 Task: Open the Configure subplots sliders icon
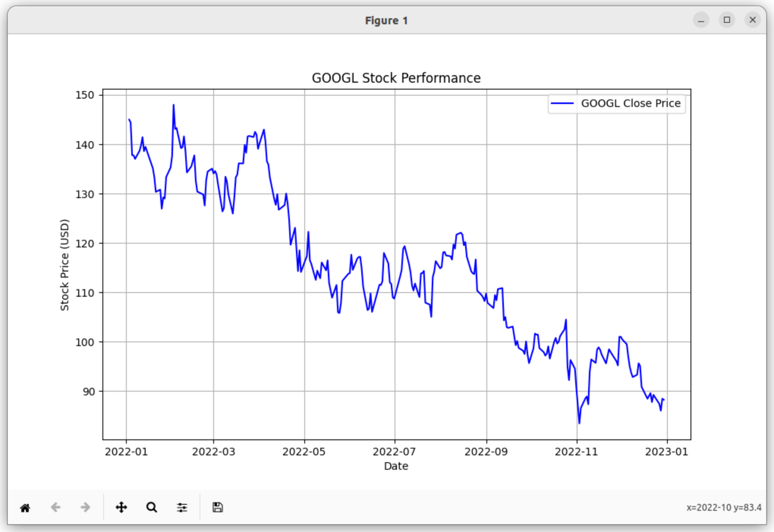click(182, 507)
